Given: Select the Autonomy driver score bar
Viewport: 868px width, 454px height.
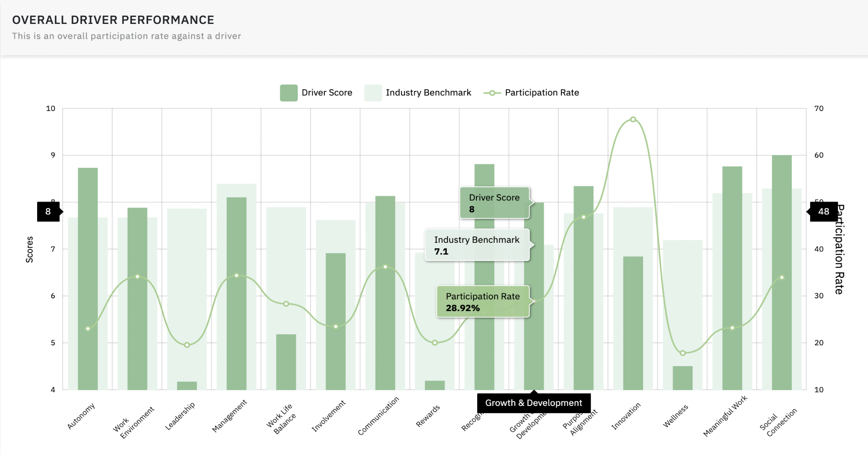Looking at the screenshot, I should tap(87, 243).
